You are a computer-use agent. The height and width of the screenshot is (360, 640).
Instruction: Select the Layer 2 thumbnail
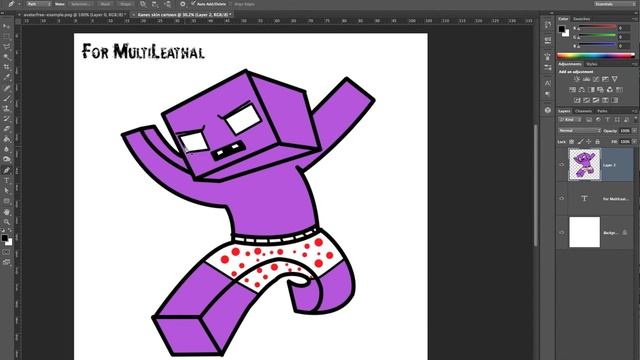[x=584, y=164]
